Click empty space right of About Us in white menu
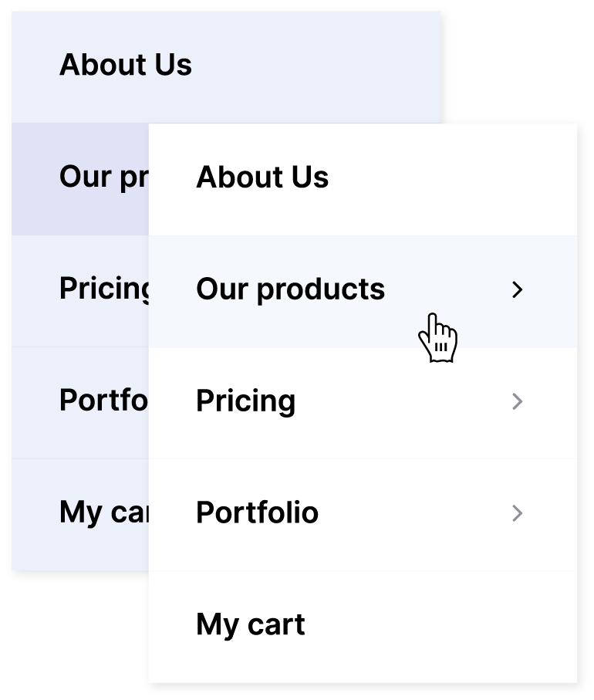The image size is (594, 700). click(x=447, y=178)
